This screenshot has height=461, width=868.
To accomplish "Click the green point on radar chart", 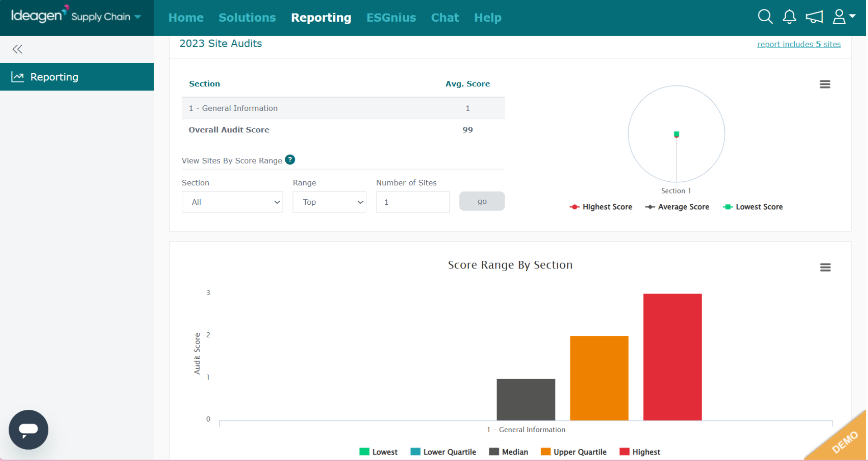I will point(676,134).
